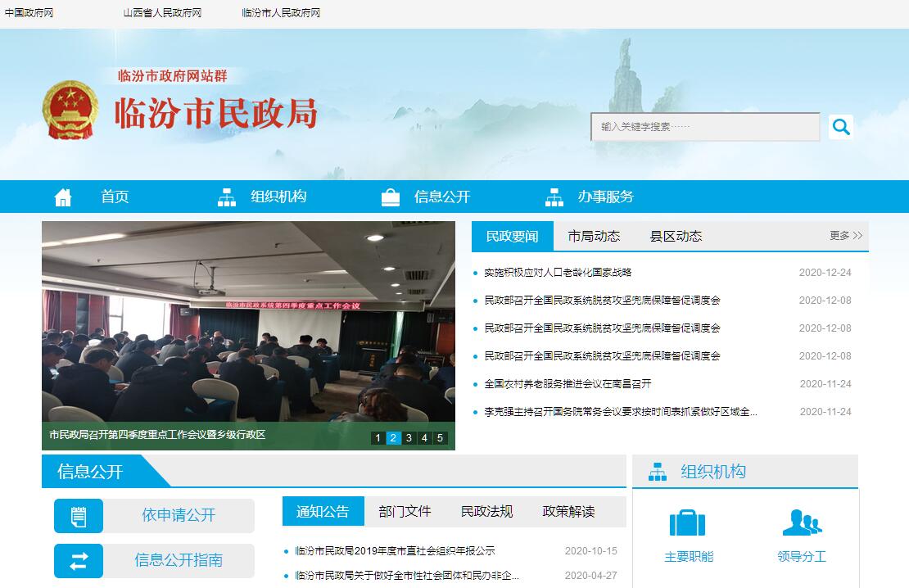Viewport: 909px width, 588px height.
Task: Click the network icon beside 办事服务
Action: tap(554, 197)
